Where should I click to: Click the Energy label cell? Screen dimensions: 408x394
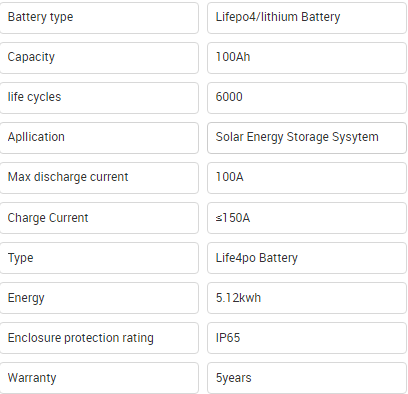coord(99,298)
